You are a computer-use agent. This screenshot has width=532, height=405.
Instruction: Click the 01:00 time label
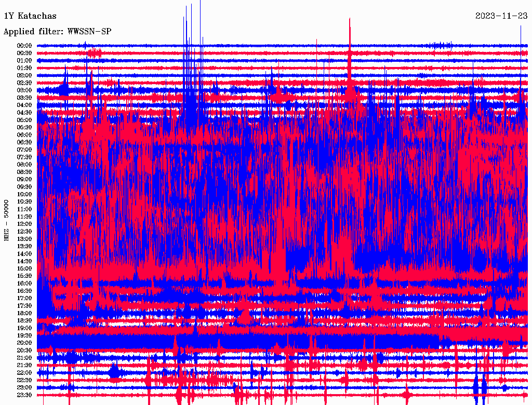(x=24, y=60)
